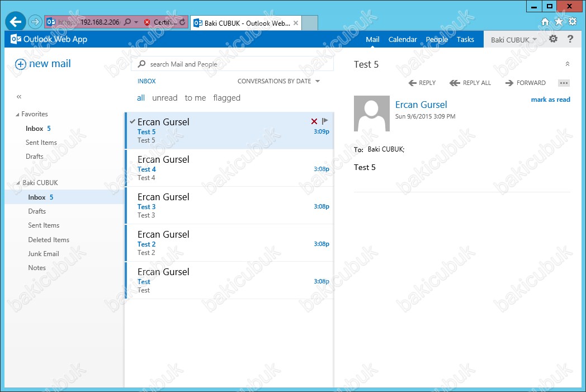This screenshot has height=392, width=586.
Task: Filter by flagged messages
Action: coord(227,98)
